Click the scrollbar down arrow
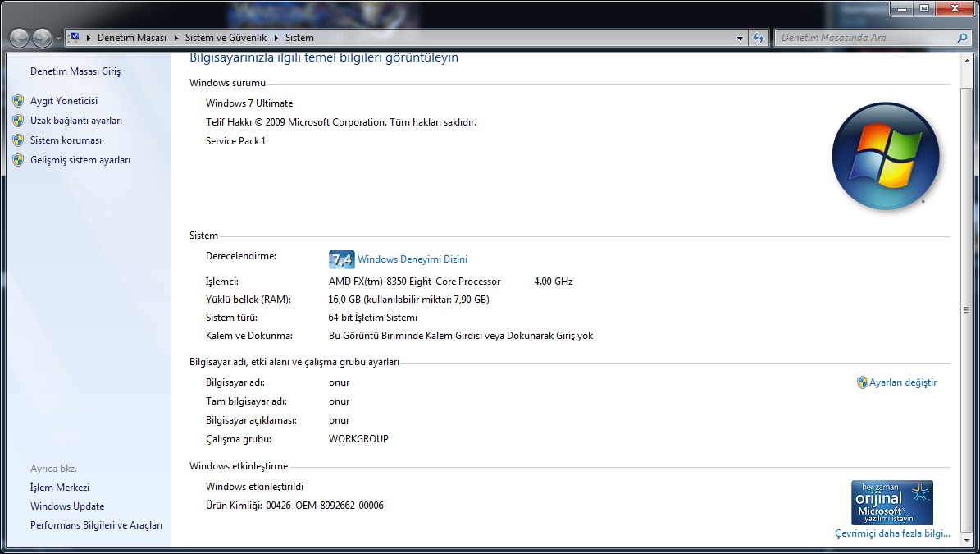980x554 pixels. click(967, 539)
